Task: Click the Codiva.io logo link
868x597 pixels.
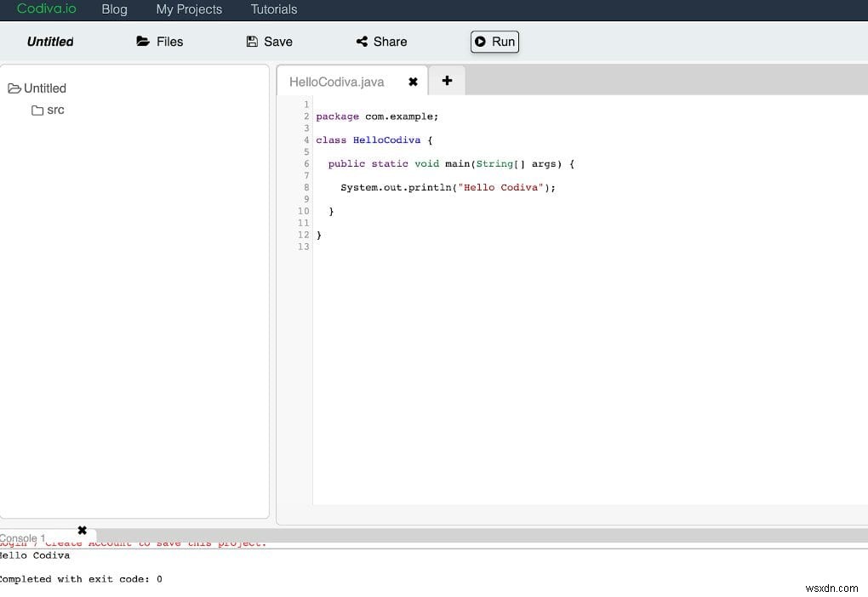Action: coord(47,9)
